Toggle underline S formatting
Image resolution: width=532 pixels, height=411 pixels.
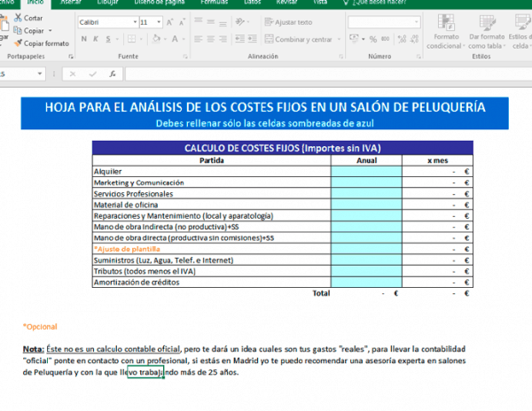pos(108,39)
